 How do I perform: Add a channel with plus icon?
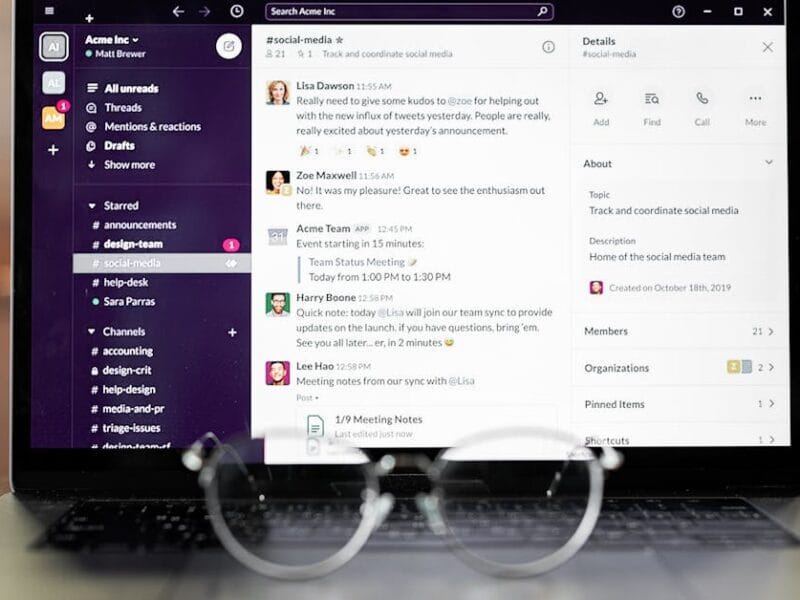pos(232,333)
